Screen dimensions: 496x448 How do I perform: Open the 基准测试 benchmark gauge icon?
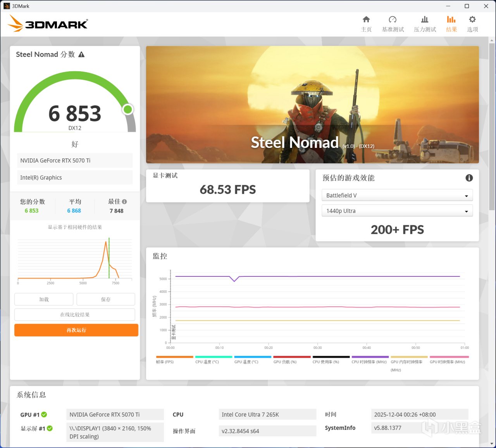393,20
